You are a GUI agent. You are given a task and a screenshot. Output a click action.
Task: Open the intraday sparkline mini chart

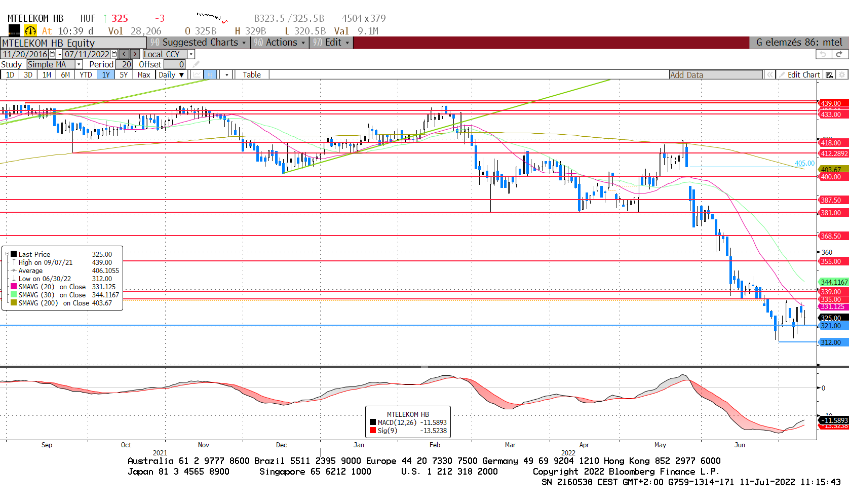(212, 18)
